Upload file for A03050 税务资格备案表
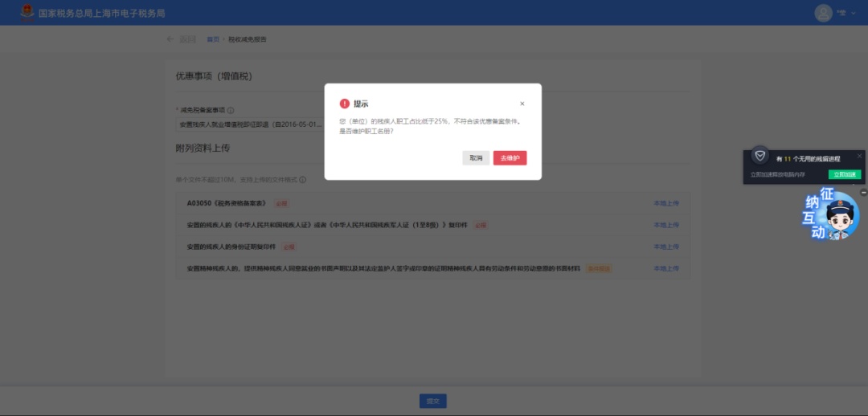 [666, 203]
